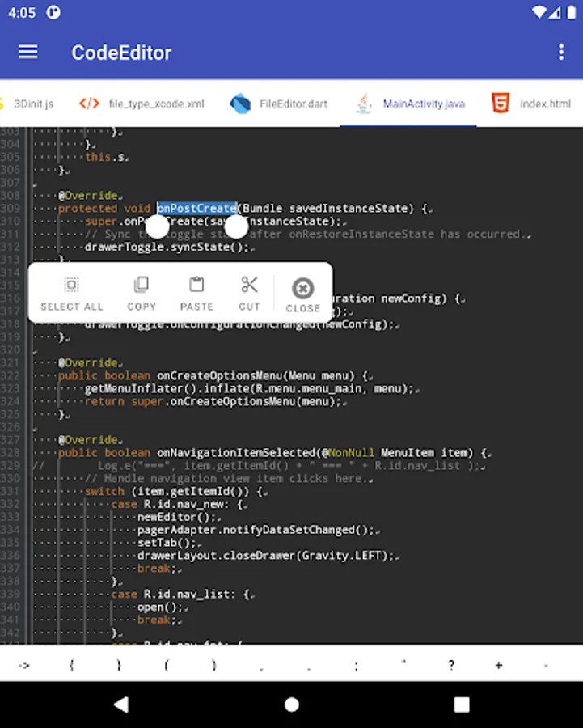Tap the right selection handle
Image resolution: width=583 pixels, height=728 pixels.
click(236, 226)
